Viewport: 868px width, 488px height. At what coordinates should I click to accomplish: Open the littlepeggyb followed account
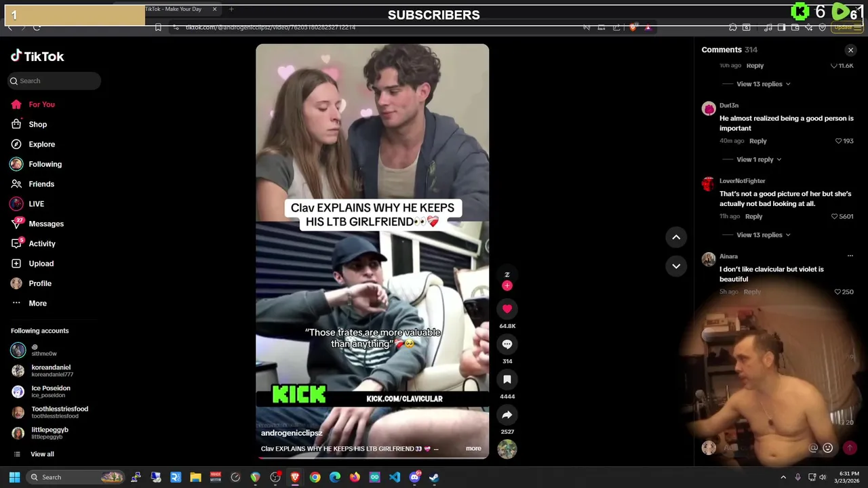[50, 432]
